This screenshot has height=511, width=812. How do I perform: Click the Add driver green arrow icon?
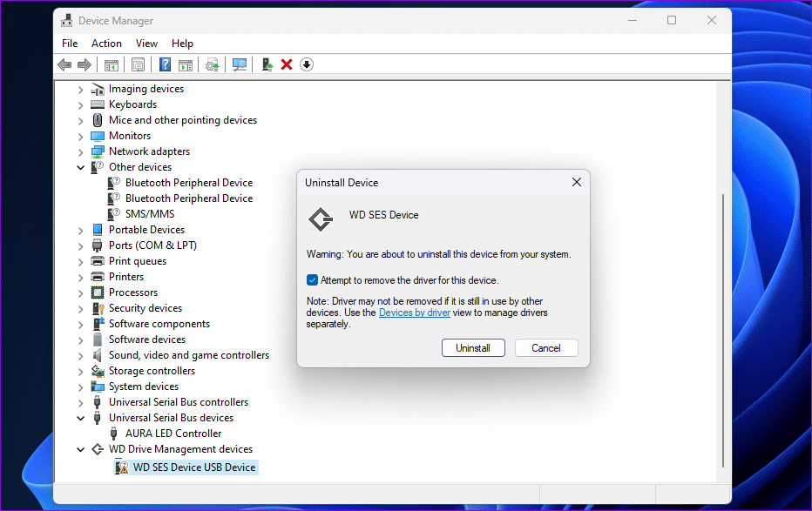point(267,64)
